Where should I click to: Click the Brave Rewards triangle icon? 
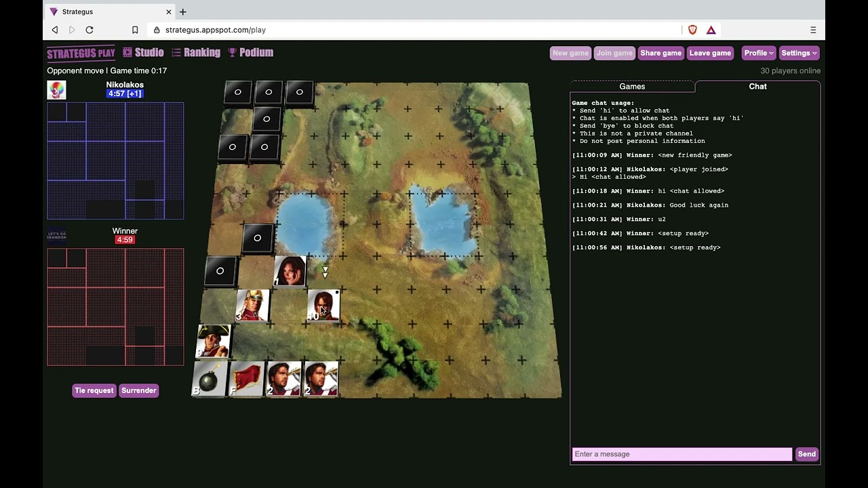(711, 30)
